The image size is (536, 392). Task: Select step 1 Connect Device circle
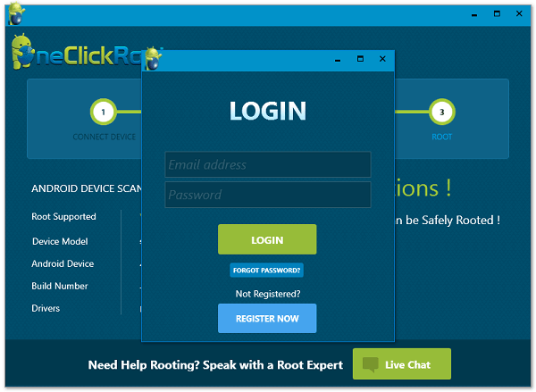pyautogui.click(x=104, y=112)
